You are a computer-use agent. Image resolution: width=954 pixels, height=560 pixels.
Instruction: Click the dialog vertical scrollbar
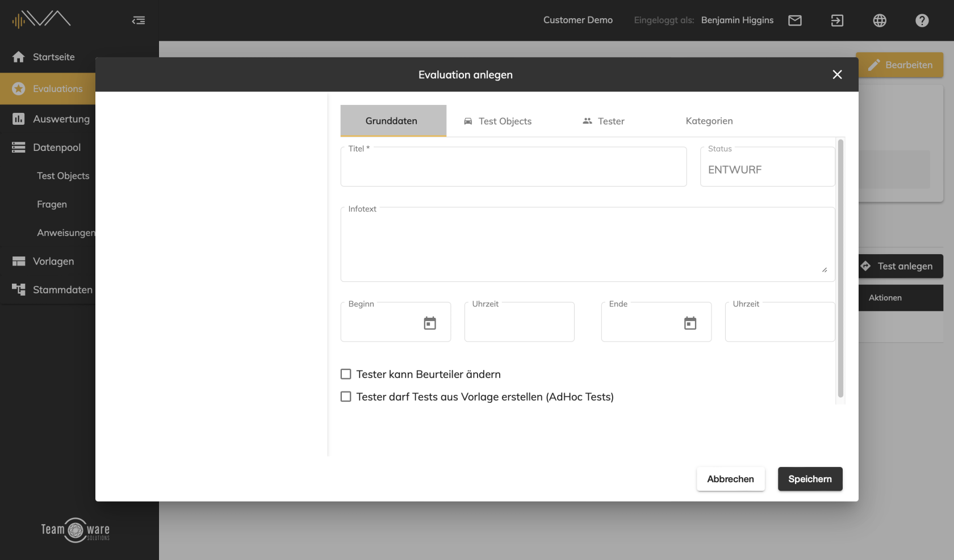(x=840, y=268)
